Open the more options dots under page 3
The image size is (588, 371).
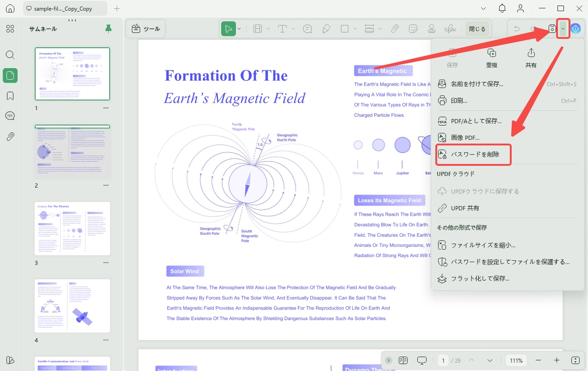coord(106,263)
